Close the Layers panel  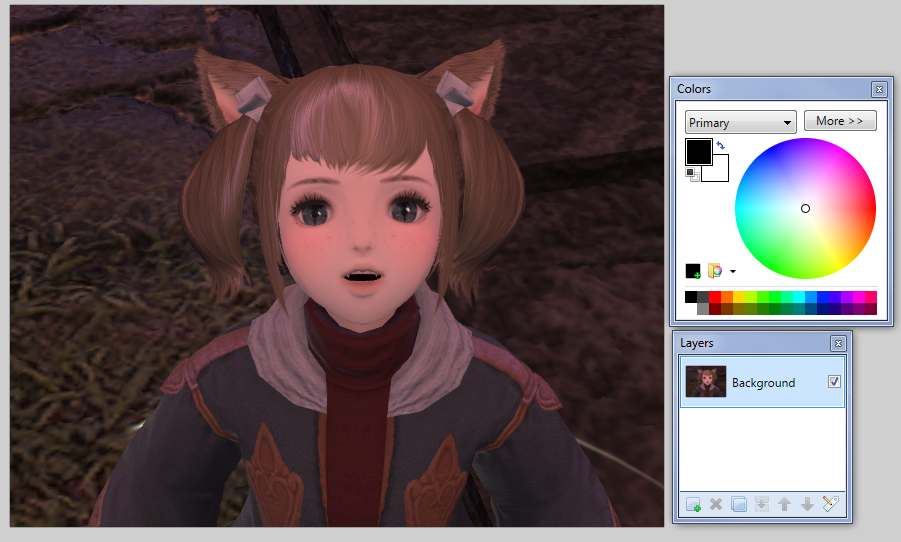(838, 343)
